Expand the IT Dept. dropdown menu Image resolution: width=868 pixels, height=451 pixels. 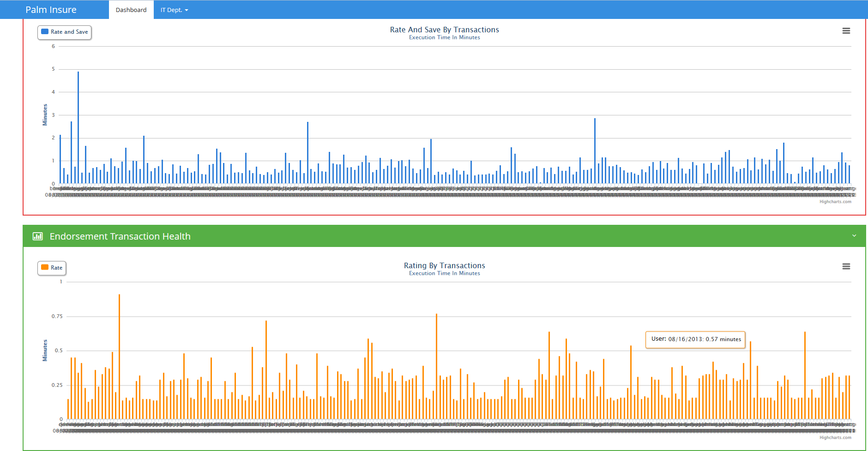point(174,10)
